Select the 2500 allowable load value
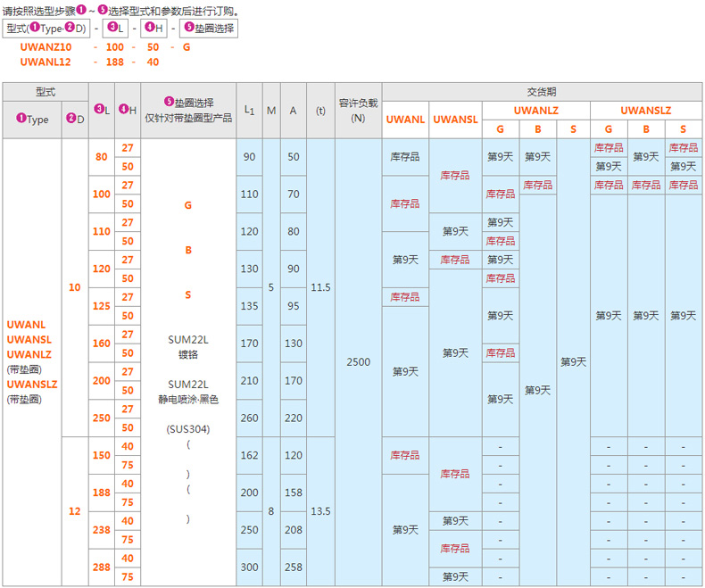 coord(358,362)
